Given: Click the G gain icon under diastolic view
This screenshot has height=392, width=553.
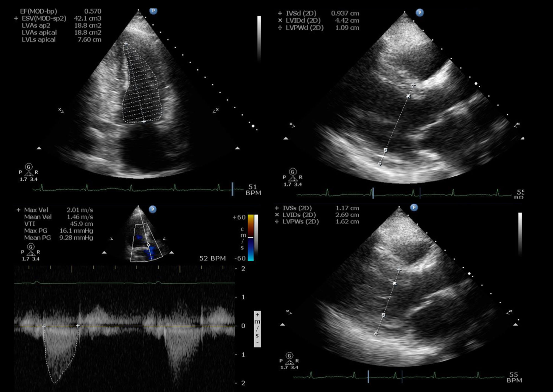Looking at the screenshot, I should [x=293, y=172].
